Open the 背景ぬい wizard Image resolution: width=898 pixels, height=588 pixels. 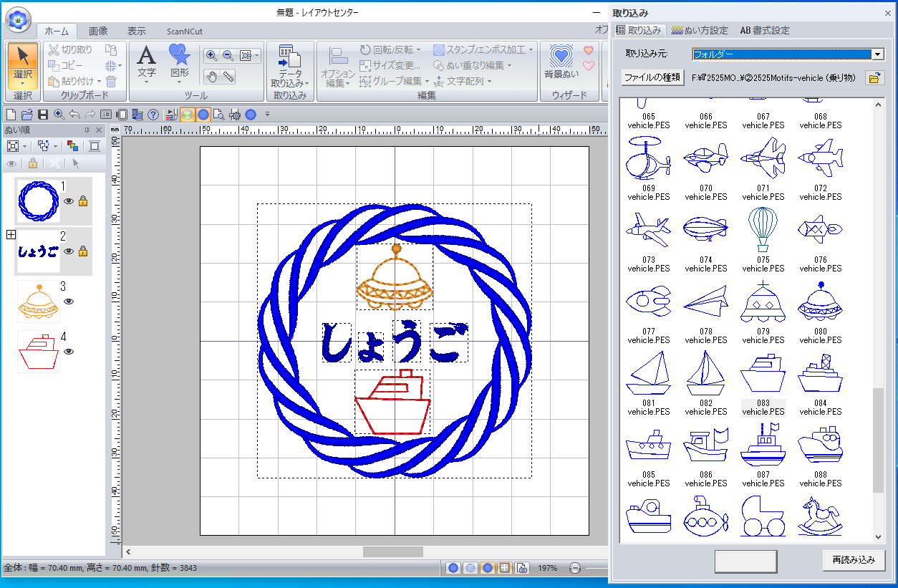(x=561, y=62)
